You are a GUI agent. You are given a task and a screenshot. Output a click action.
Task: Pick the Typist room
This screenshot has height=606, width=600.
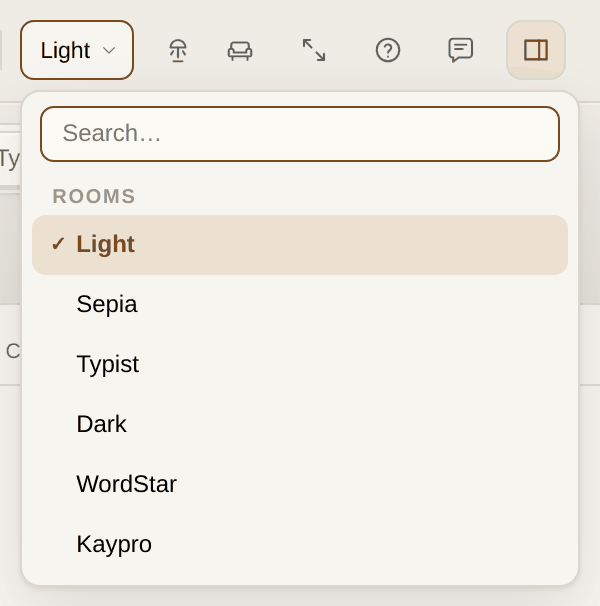point(300,364)
